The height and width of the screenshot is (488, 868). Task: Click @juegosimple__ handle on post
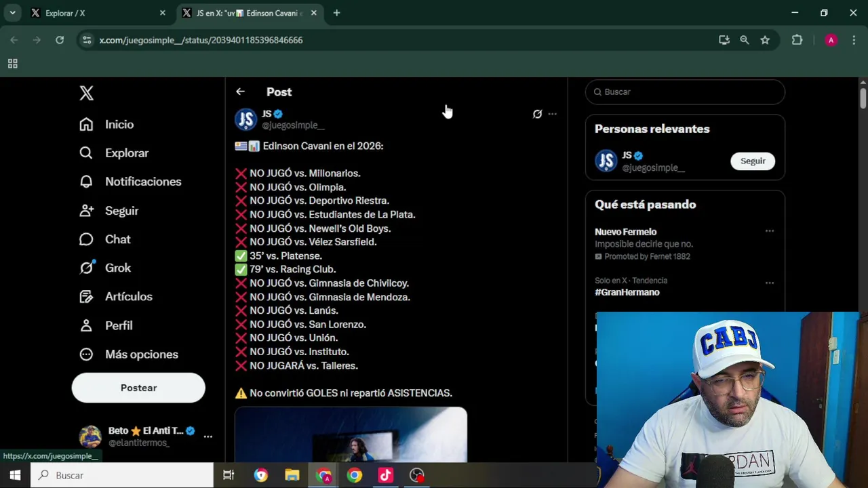293,125
